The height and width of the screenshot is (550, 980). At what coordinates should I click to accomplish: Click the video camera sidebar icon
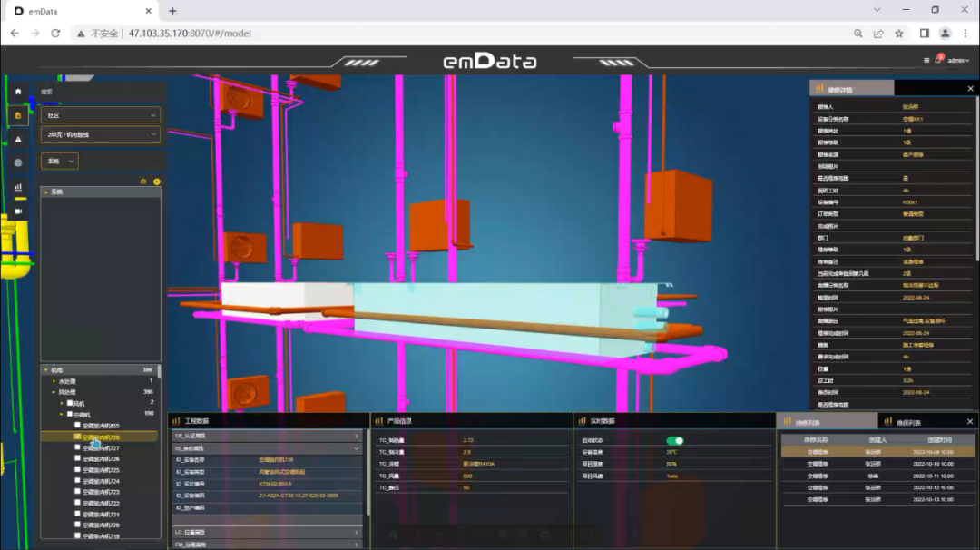pyautogui.click(x=18, y=211)
